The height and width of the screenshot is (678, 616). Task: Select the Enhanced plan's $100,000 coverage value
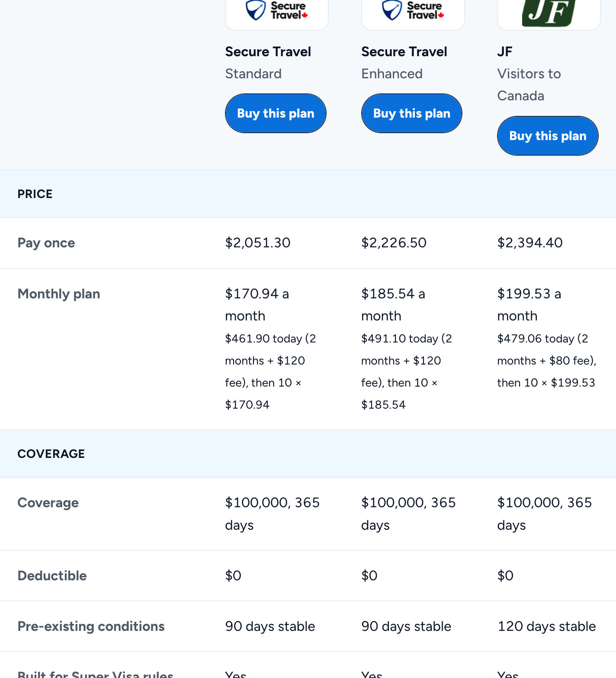click(409, 514)
